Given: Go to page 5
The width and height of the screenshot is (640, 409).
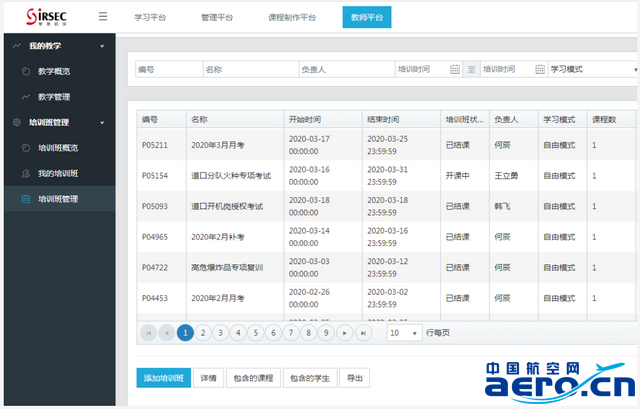Looking at the screenshot, I should 256,333.
